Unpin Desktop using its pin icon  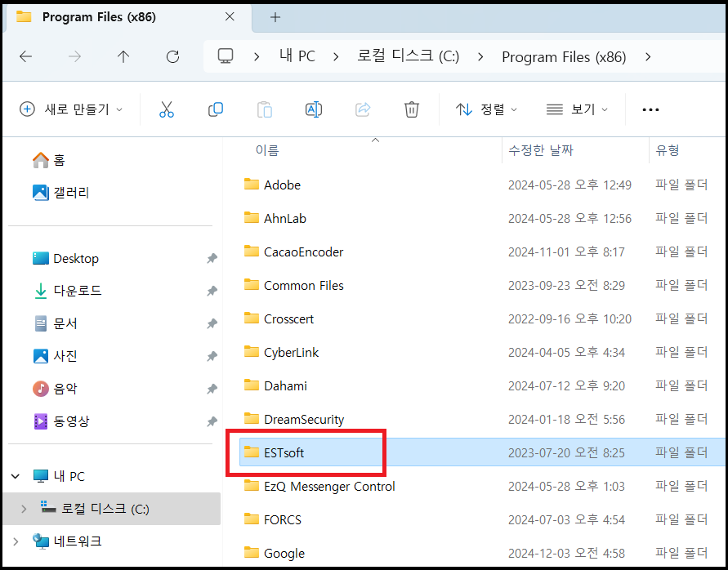click(212, 259)
